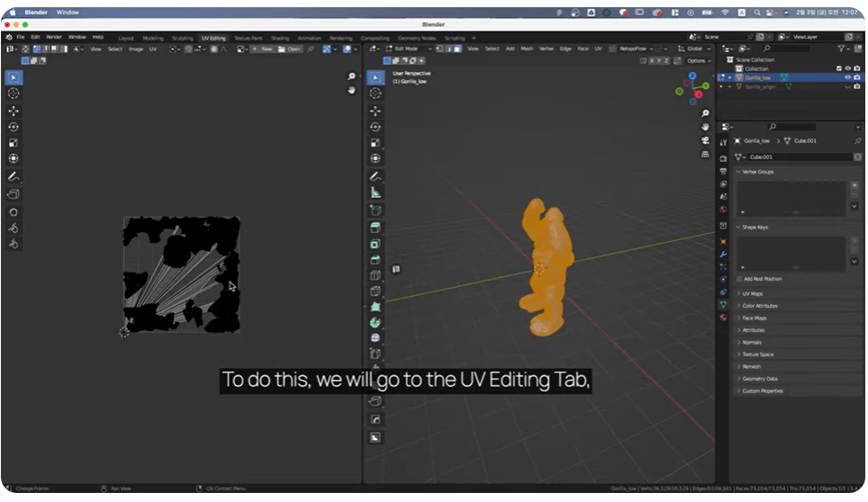Select the Poly Build tool

pos(375,307)
